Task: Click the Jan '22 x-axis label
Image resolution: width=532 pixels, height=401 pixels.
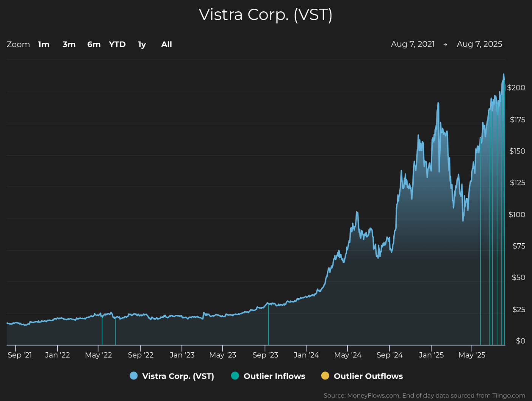Action: pyautogui.click(x=57, y=355)
